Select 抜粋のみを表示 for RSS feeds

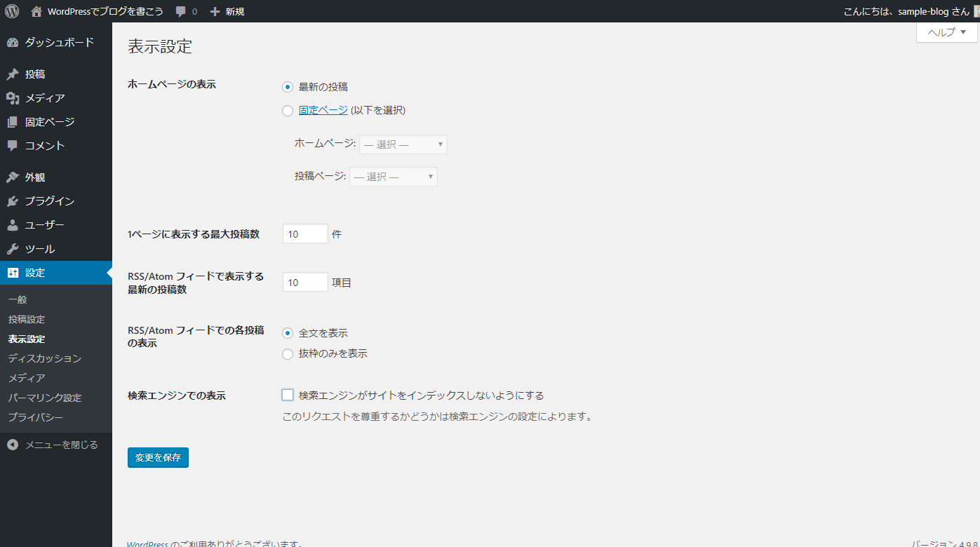[287, 353]
